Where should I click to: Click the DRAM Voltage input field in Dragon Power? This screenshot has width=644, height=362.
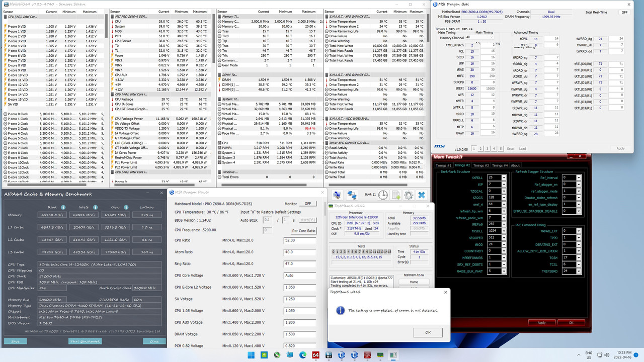click(299, 334)
